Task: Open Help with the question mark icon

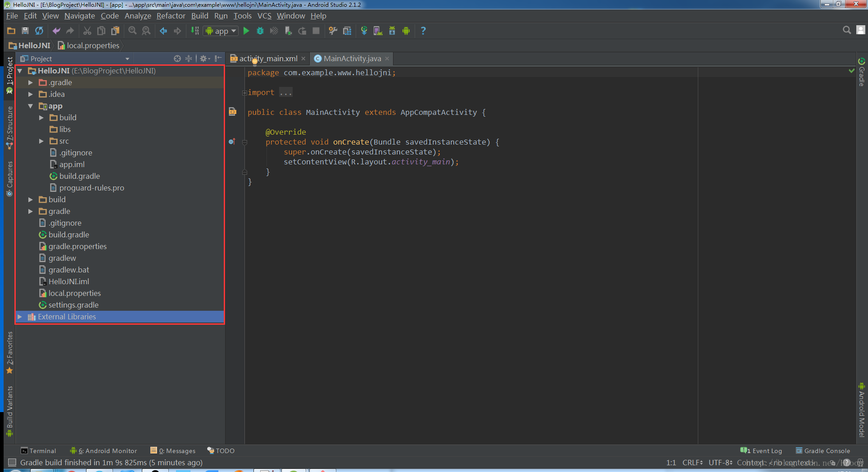Action: coord(423,31)
